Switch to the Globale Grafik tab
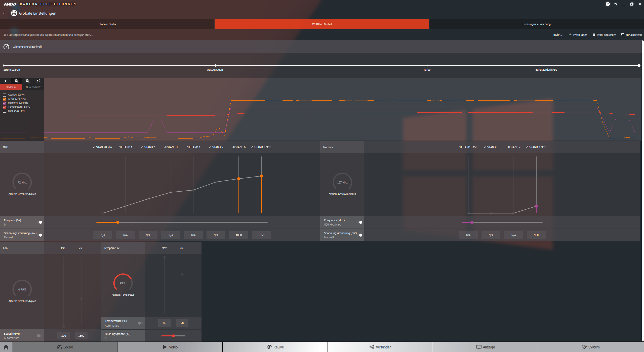 click(x=107, y=24)
